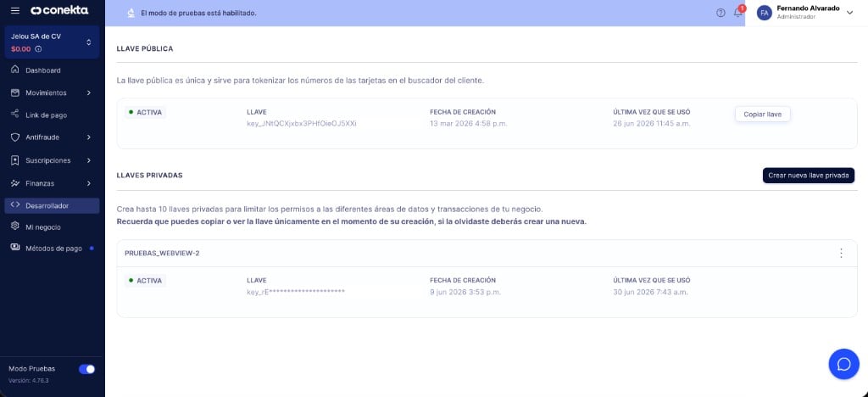Click the balance info icon next to $0.00

38,49
